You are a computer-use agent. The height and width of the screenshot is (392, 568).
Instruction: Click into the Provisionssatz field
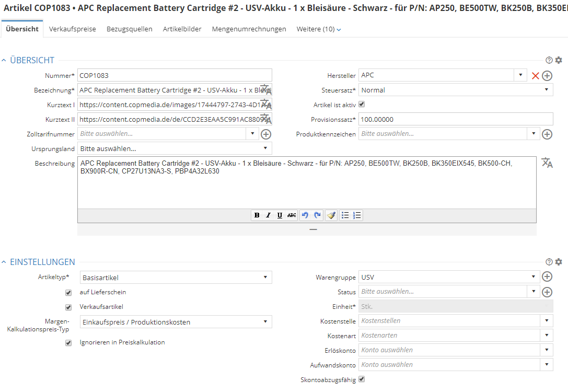coord(456,120)
